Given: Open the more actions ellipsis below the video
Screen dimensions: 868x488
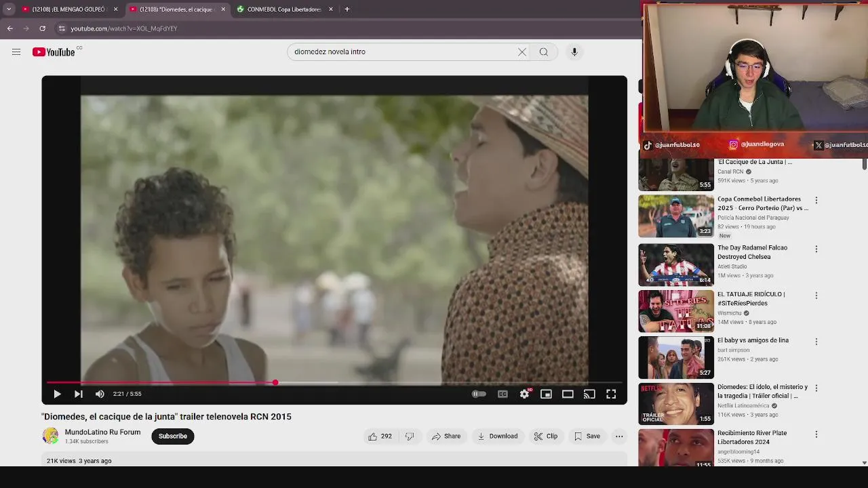Looking at the screenshot, I should tap(619, 436).
